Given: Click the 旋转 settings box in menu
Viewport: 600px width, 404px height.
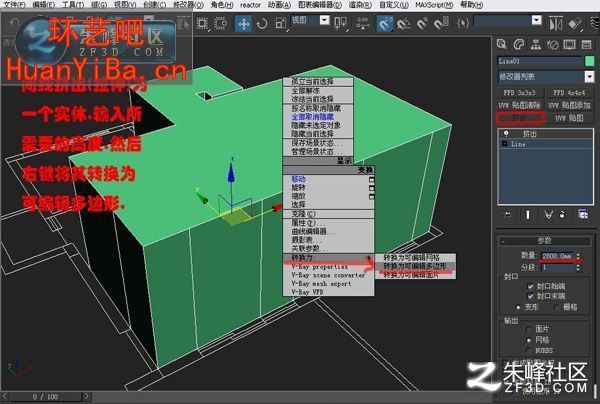Looking at the screenshot, I should 372,188.
